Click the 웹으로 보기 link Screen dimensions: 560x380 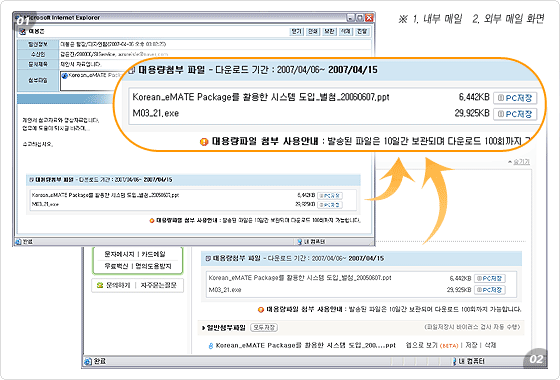pos(421,345)
